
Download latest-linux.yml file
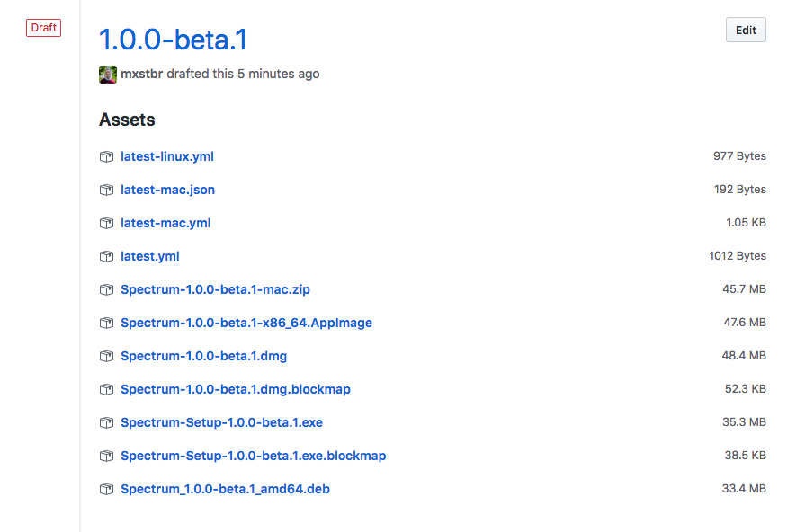coord(167,156)
